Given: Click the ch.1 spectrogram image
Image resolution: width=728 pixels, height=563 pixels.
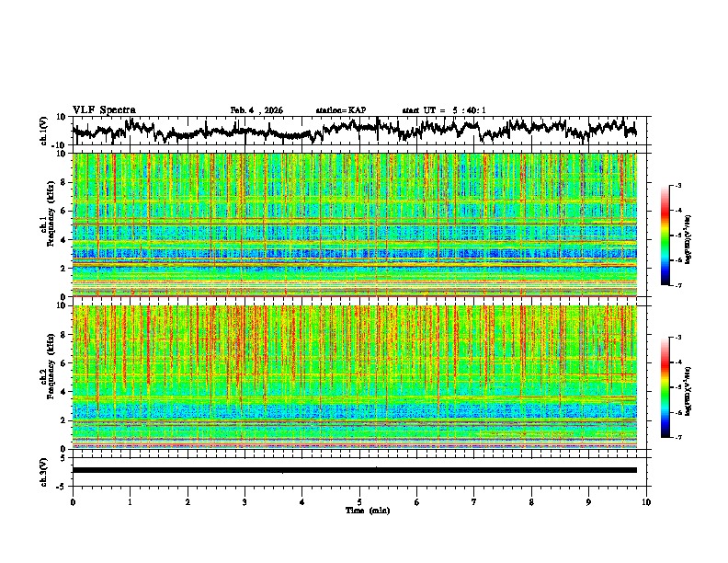Looking at the screenshot, I should coord(355,224).
